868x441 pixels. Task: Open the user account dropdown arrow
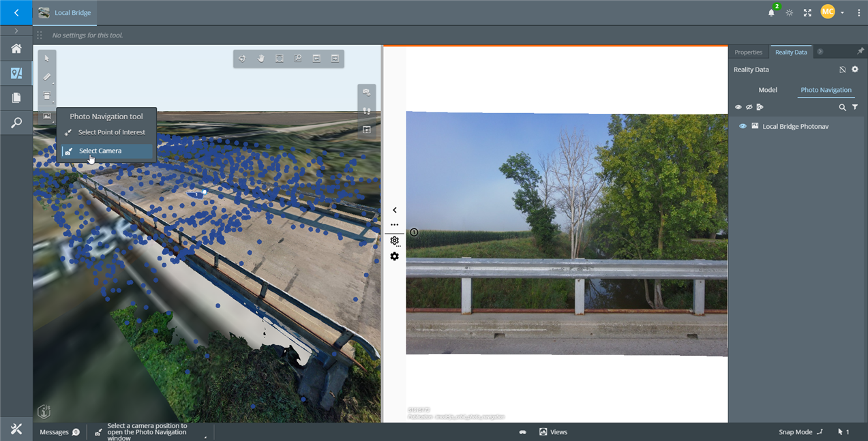click(x=843, y=12)
